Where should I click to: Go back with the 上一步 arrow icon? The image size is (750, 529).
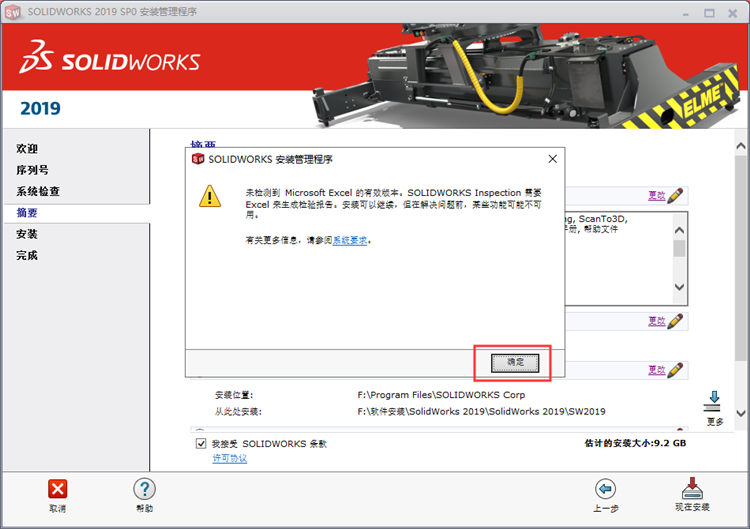[606, 489]
